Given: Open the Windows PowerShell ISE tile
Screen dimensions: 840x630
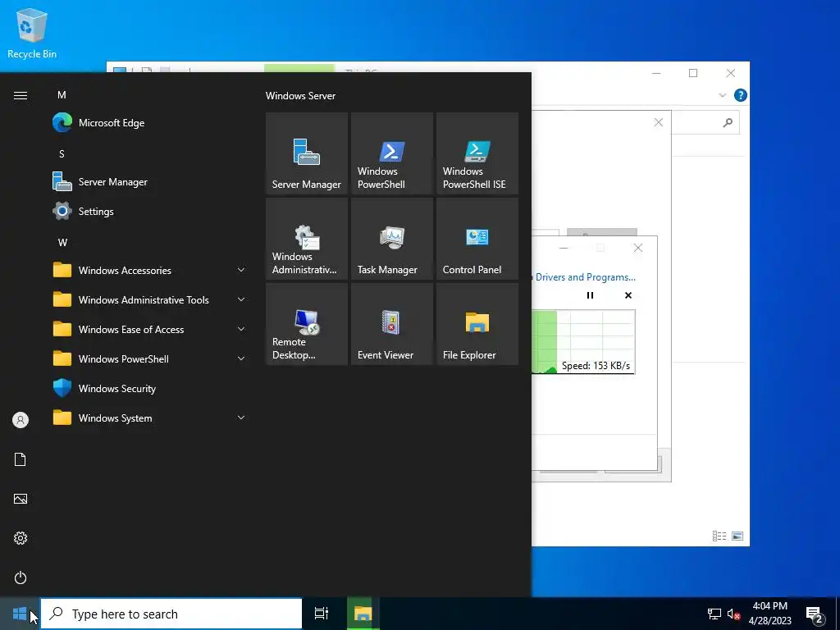Looking at the screenshot, I should pos(477,153).
